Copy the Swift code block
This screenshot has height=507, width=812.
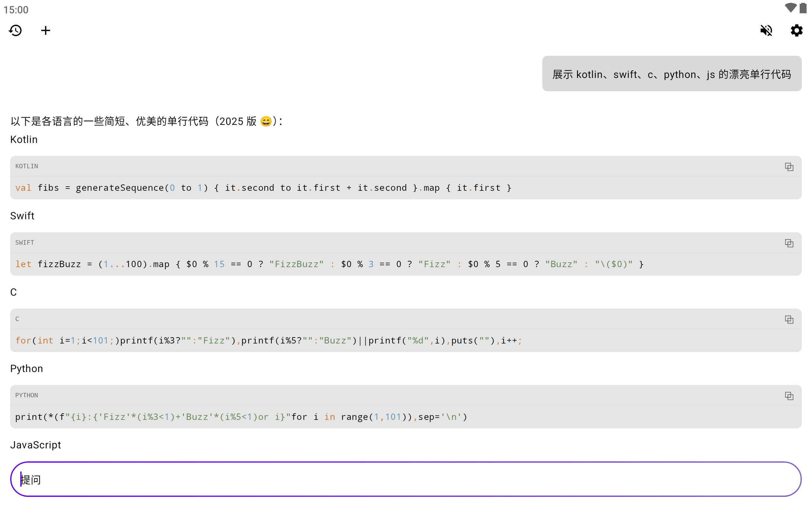click(789, 243)
